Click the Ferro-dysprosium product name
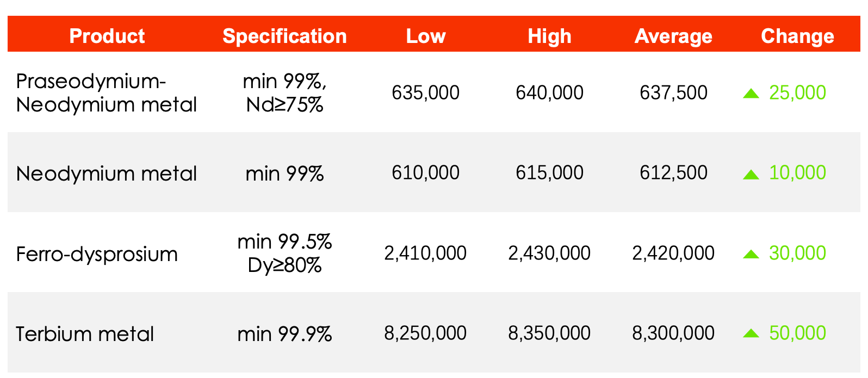Viewport: 868px width, 378px height. (97, 254)
